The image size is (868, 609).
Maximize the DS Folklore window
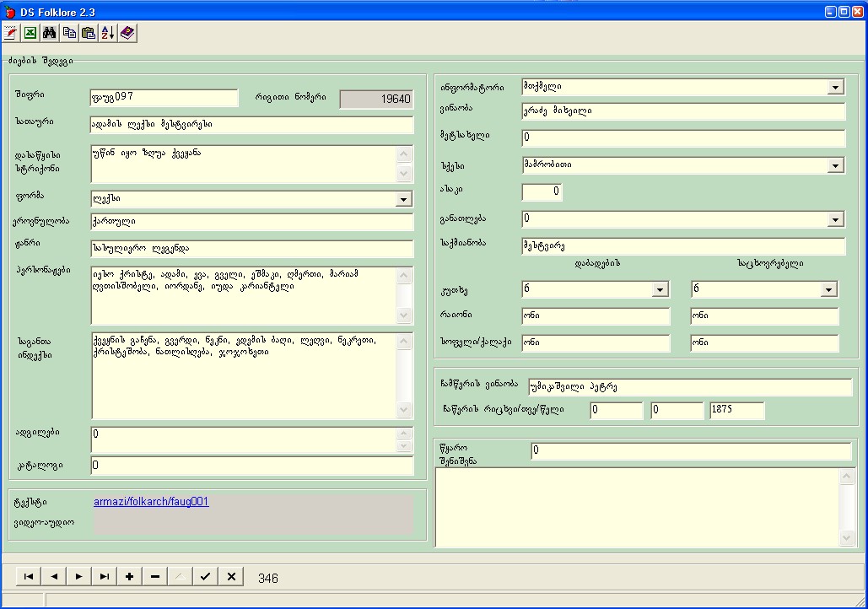point(844,12)
